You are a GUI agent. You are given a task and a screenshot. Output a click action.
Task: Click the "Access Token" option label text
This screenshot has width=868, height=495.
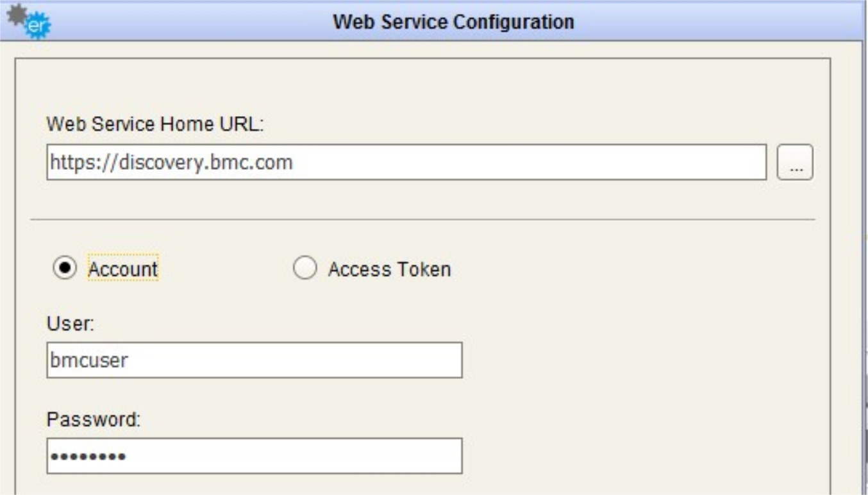coord(389,269)
